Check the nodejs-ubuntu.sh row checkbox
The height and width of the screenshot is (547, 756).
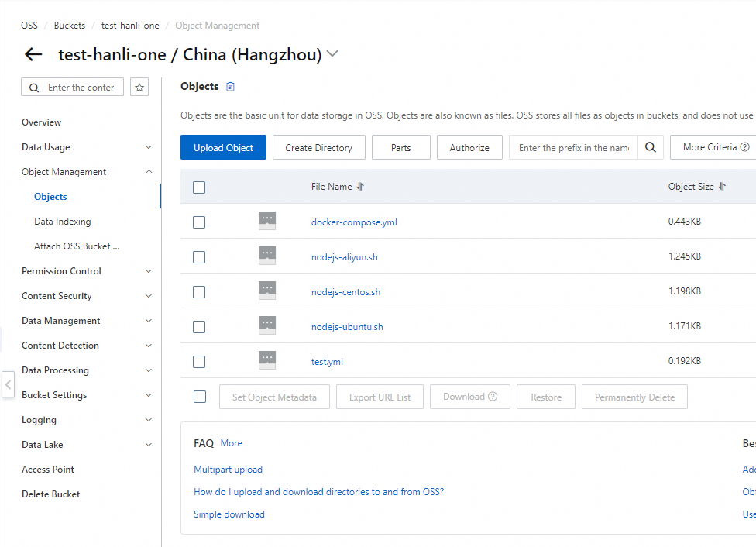[199, 327]
